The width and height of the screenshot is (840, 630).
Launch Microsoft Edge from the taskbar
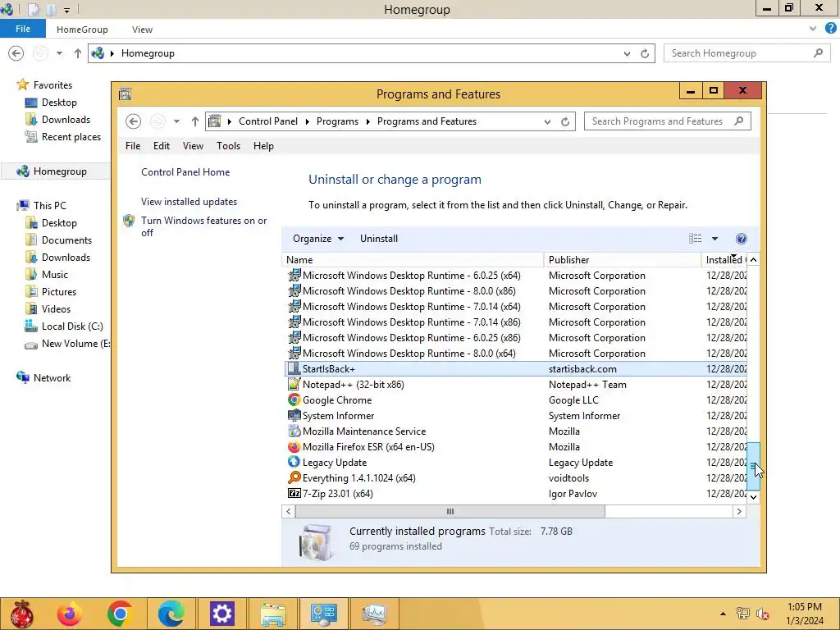171,614
